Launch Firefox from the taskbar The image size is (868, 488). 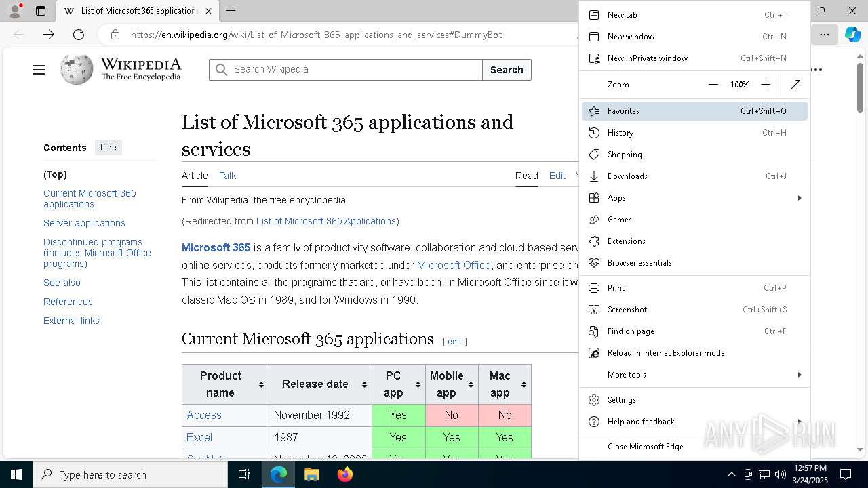pyautogui.click(x=345, y=474)
